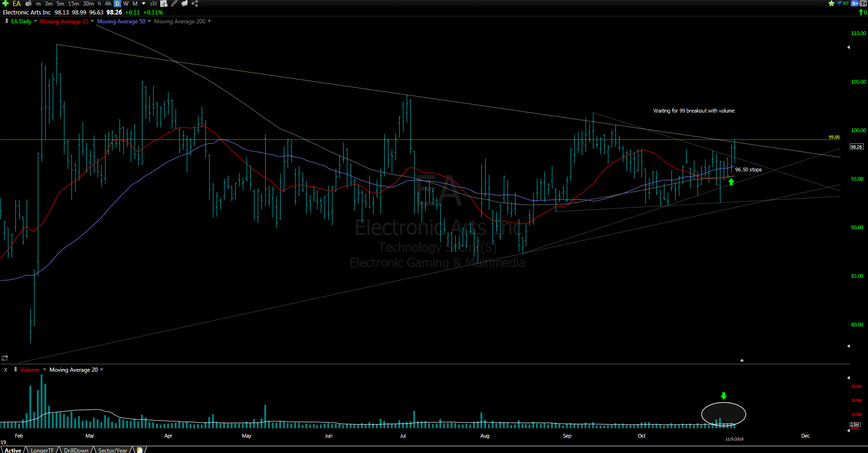Click the 11/5/2019 date label
The height and width of the screenshot is (453, 868).
tap(734, 439)
